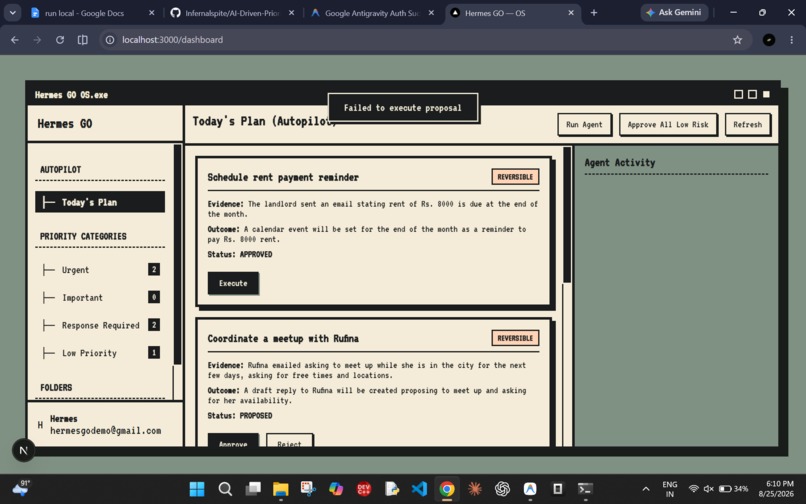Click the ENG IN language indicator

coord(669,489)
